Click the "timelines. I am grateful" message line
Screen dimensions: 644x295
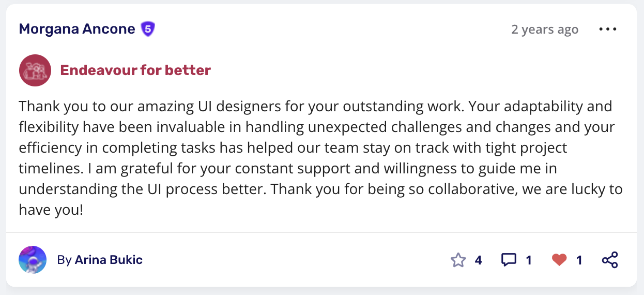coord(287,169)
